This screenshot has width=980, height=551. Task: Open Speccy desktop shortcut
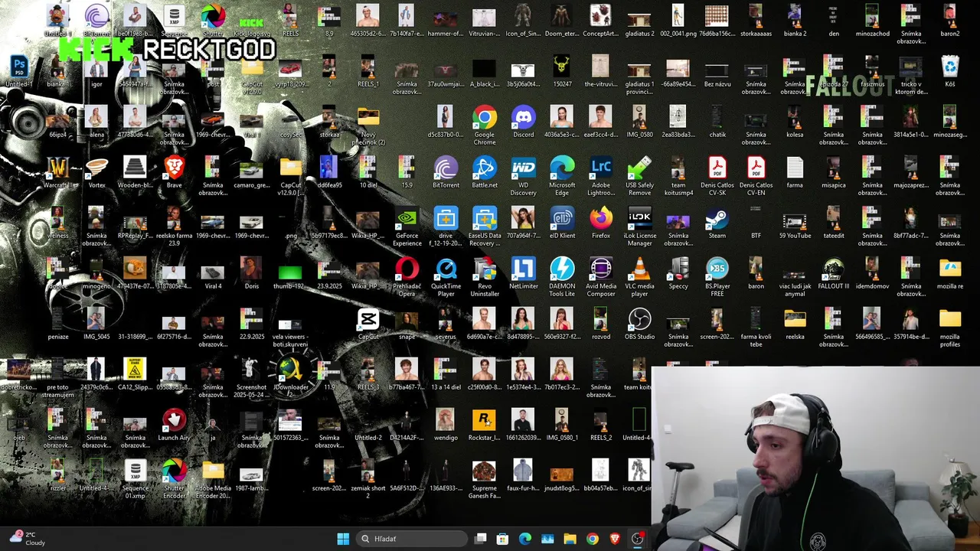coord(678,274)
